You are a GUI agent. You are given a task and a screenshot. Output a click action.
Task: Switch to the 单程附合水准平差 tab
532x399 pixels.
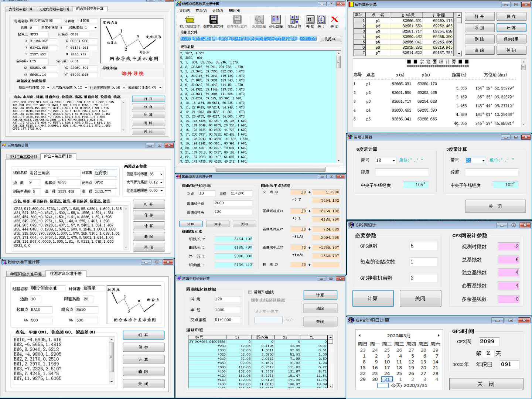click(x=26, y=274)
